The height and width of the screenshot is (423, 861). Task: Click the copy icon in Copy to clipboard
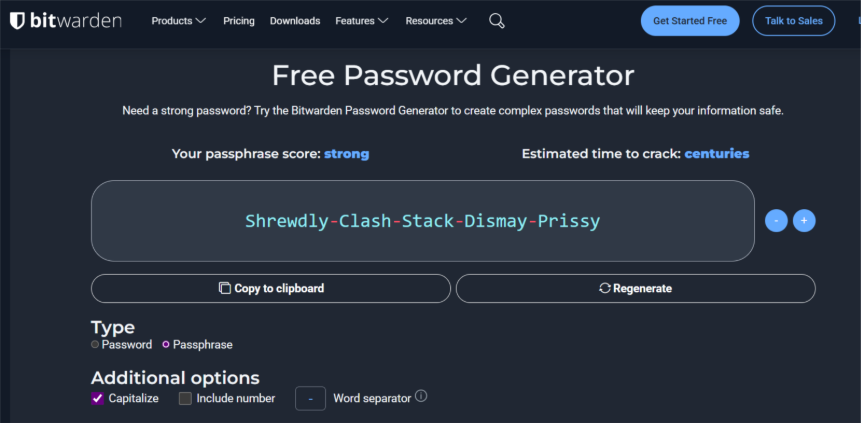225,288
